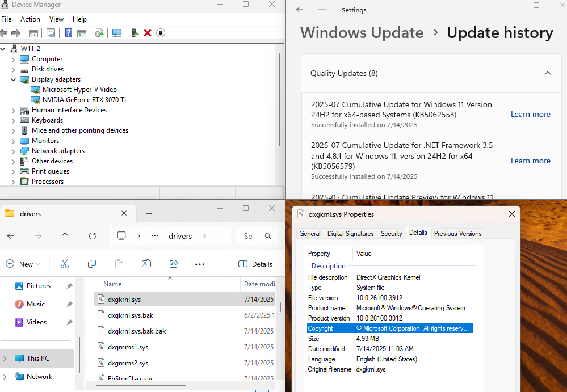Collapse the Display adapters node
This screenshot has height=392, width=567.
[14, 79]
